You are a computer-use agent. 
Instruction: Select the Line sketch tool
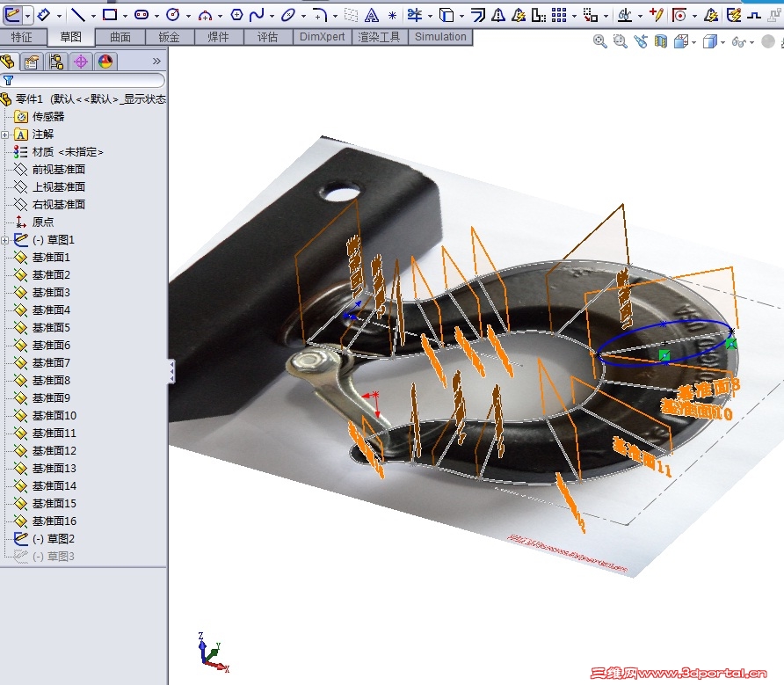click(78, 15)
